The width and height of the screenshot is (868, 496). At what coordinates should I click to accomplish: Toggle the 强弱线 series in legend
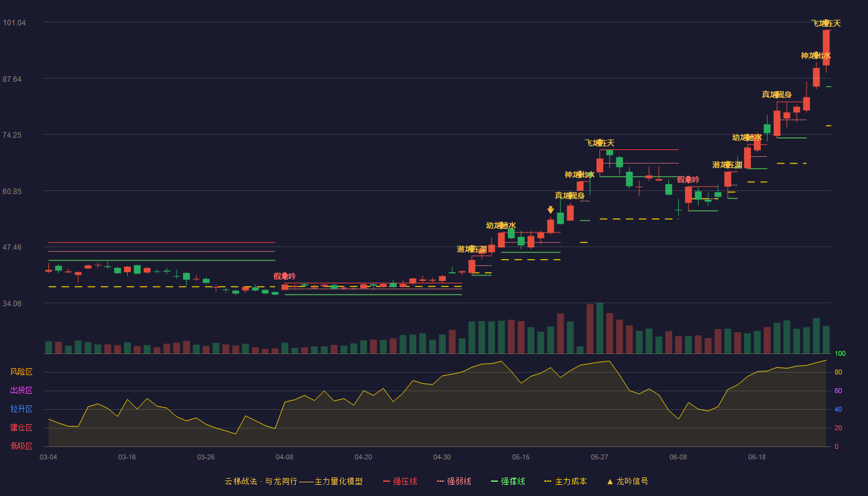click(x=459, y=481)
